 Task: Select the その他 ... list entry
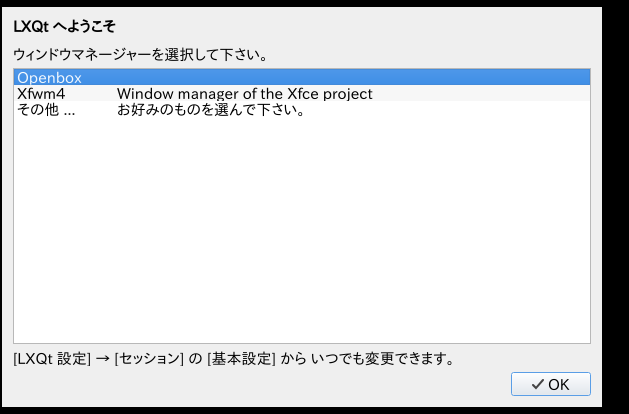click(x=47, y=109)
